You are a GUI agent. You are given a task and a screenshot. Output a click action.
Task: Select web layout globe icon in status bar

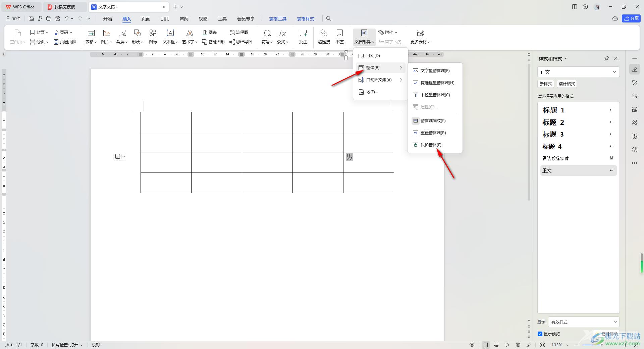tap(518, 345)
